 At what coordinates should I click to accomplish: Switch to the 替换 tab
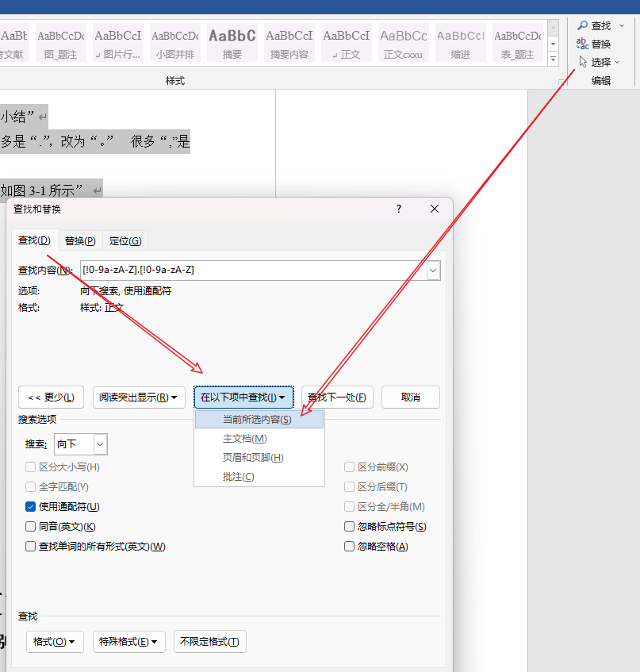(80, 241)
